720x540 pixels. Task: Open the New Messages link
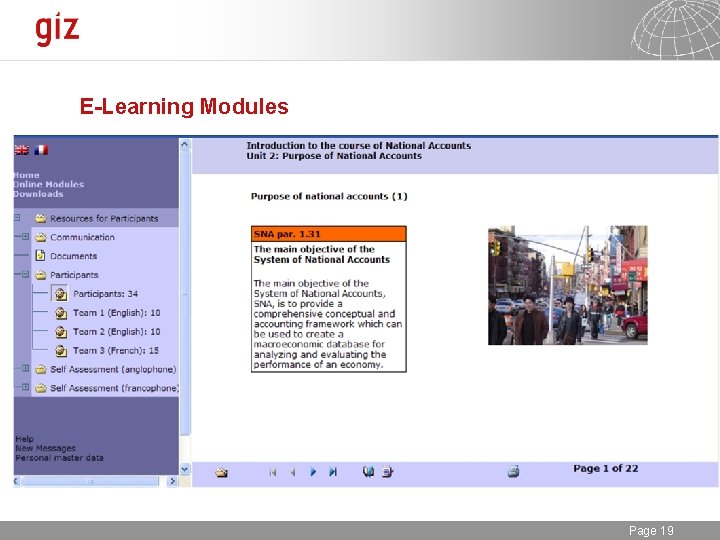point(45,448)
